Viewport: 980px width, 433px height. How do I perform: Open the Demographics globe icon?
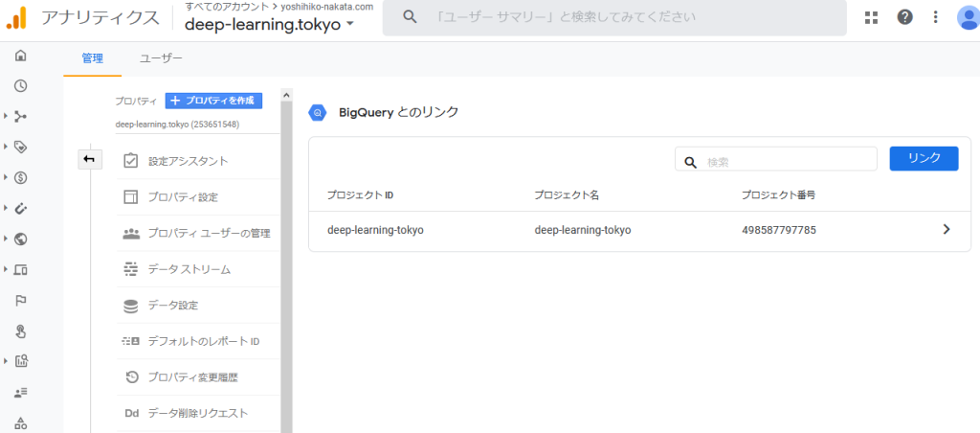point(21,239)
